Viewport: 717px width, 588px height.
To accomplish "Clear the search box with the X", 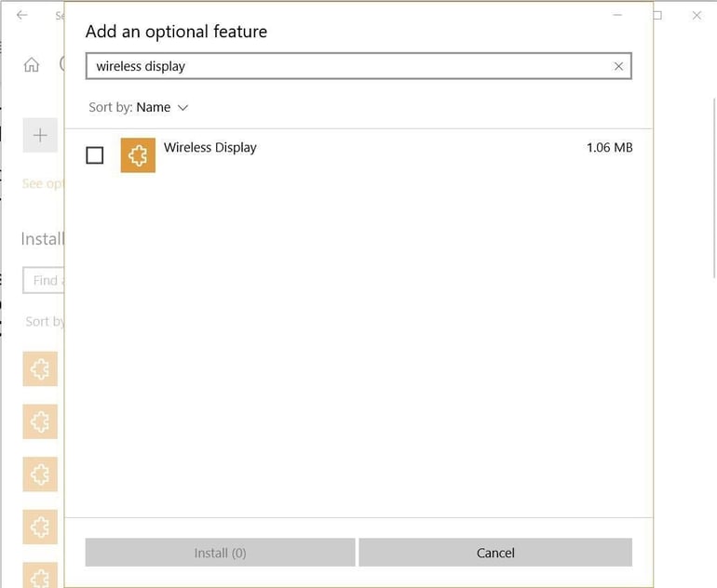I will 618,66.
